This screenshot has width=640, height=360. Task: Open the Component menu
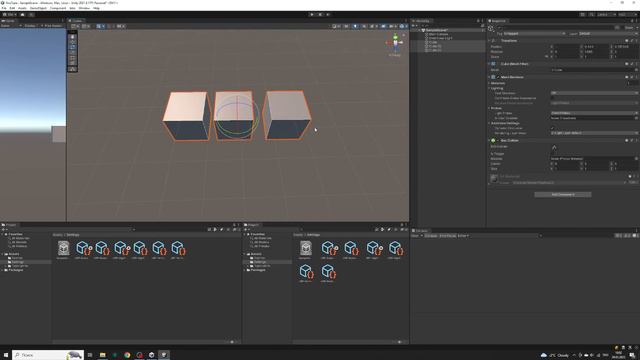[x=58, y=8]
